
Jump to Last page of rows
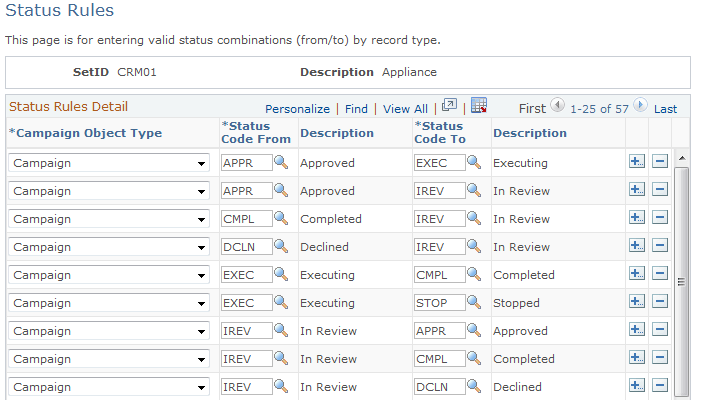(x=665, y=109)
